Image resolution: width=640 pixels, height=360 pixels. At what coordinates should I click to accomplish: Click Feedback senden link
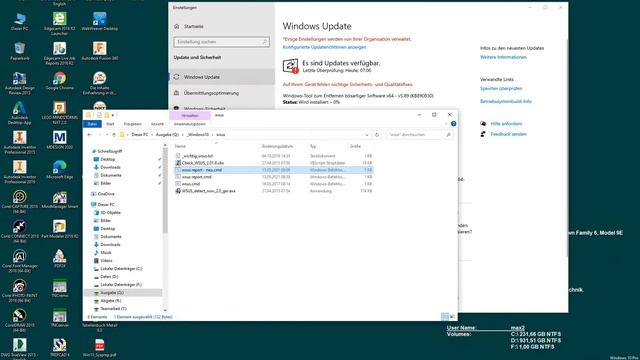509,134
